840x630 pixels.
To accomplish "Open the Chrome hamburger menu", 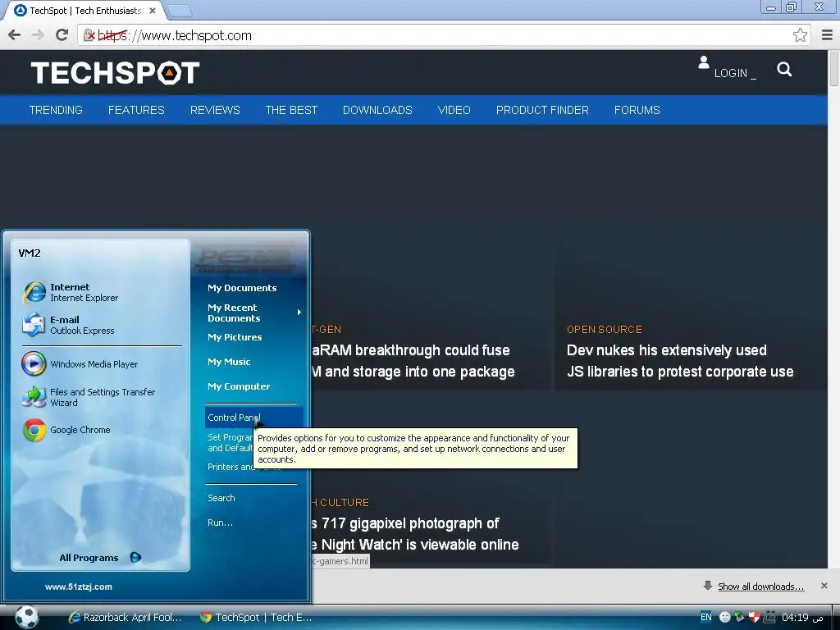I will pyautogui.click(x=827, y=35).
